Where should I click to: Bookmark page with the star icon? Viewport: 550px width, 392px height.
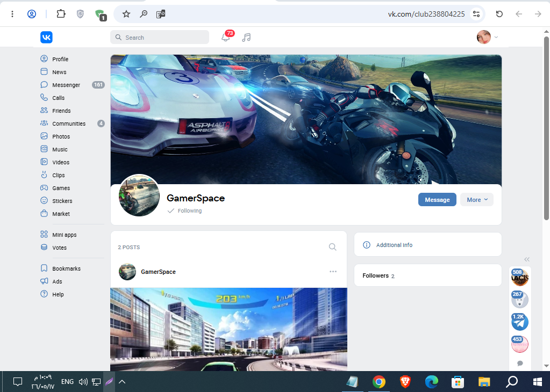click(126, 14)
